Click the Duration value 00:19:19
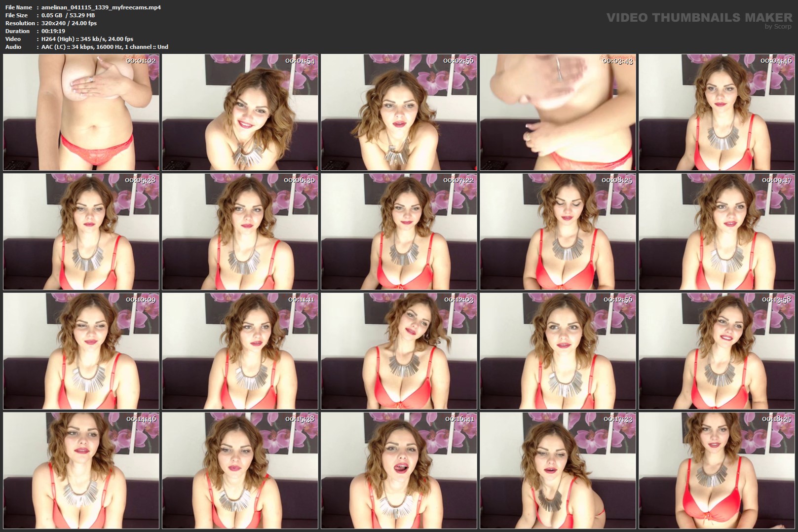Viewport: 798px width, 532px height. click(53, 31)
